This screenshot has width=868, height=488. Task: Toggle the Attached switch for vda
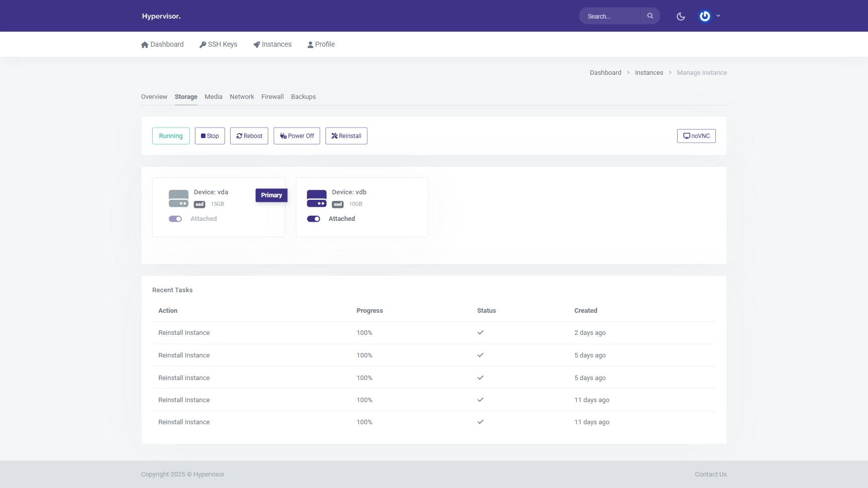pyautogui.click(x=175, y=219)
